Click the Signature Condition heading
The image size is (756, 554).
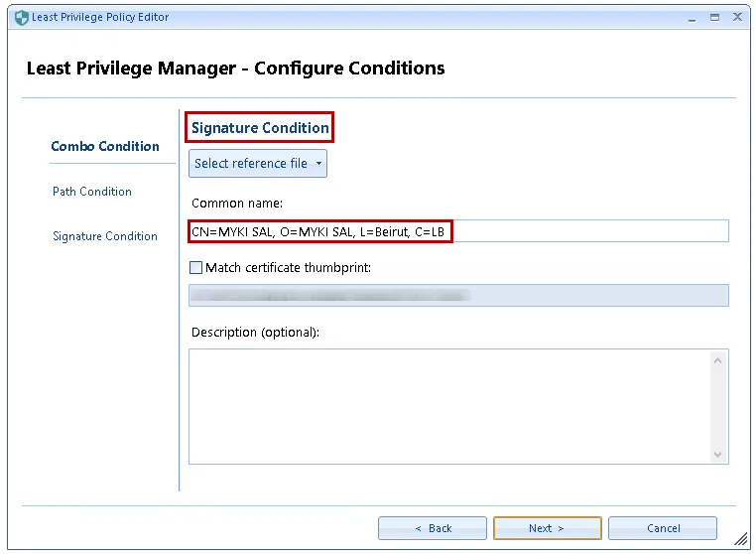pyautogui.click(x=260, y=128)
